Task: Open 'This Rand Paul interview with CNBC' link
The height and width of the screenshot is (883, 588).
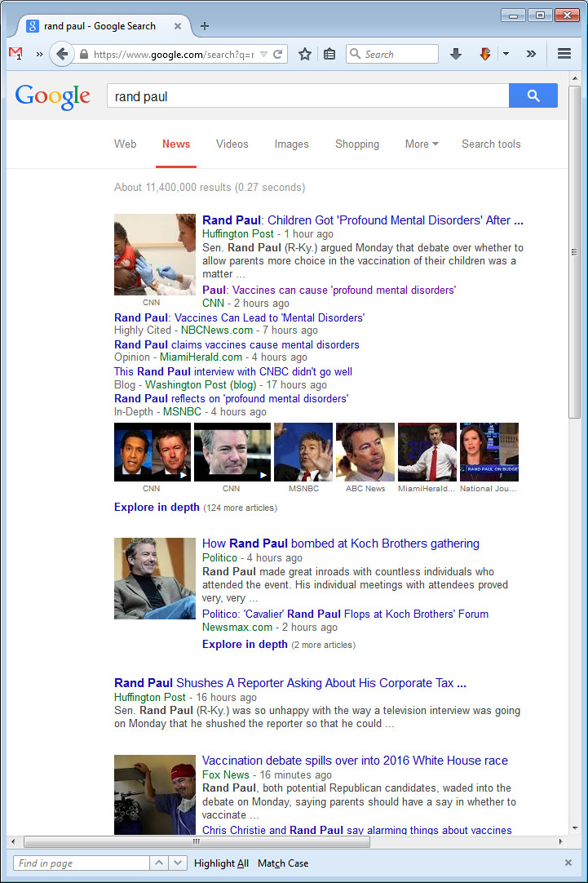Action: click(x=233, y=371)
